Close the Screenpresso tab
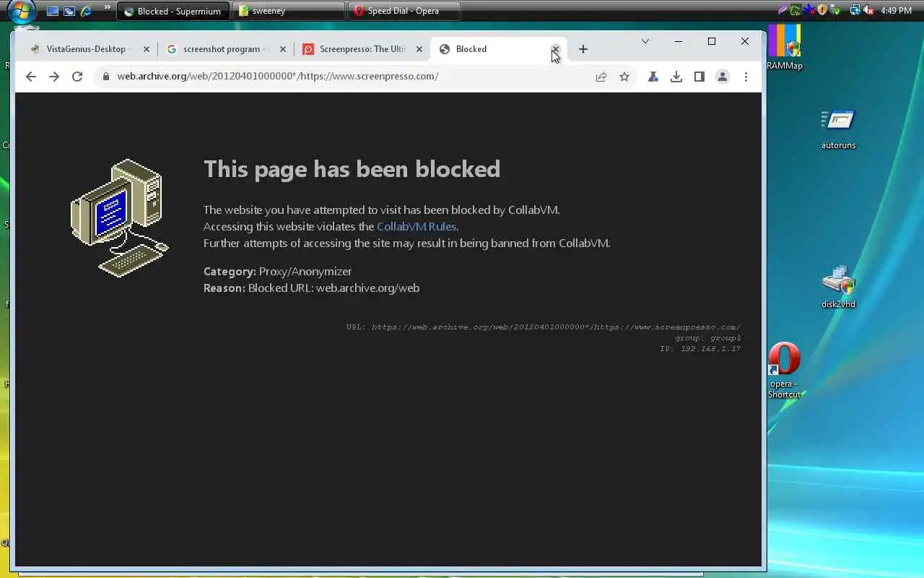Viewport: 924px width, 578px height. (419, 49)
